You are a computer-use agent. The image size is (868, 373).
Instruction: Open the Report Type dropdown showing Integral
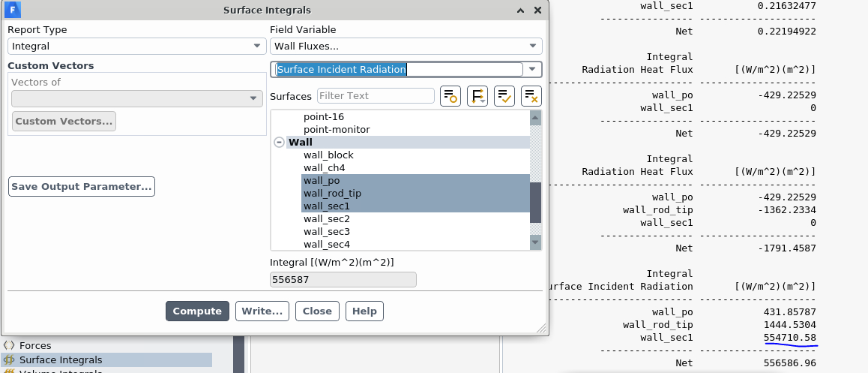pos(137,47)
